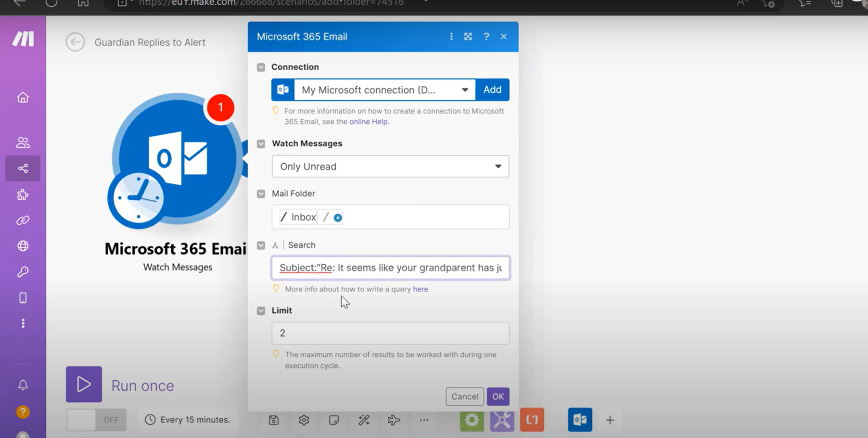Click the 'Watch Messages' text under the module
The width and height of the screenshot is (868, 438).
pyautogui.click(x=178, y=267)
